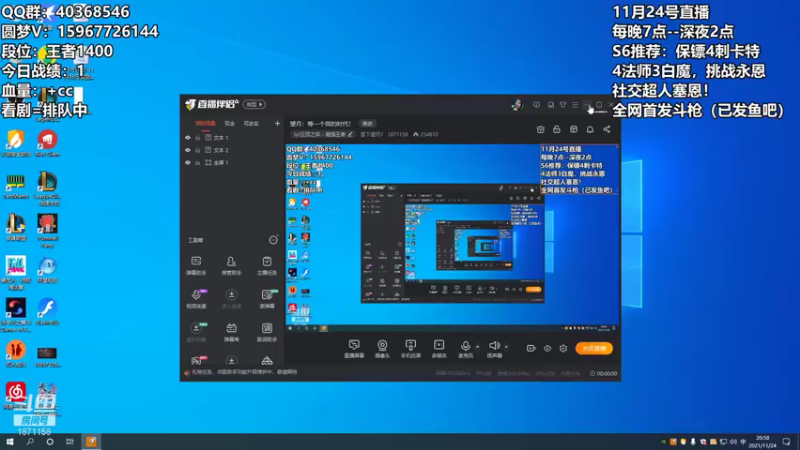The height and width of the screenshot is (450, 800).
Task: Open the 歌词助手 tool
Action: (x=267, y=332)
